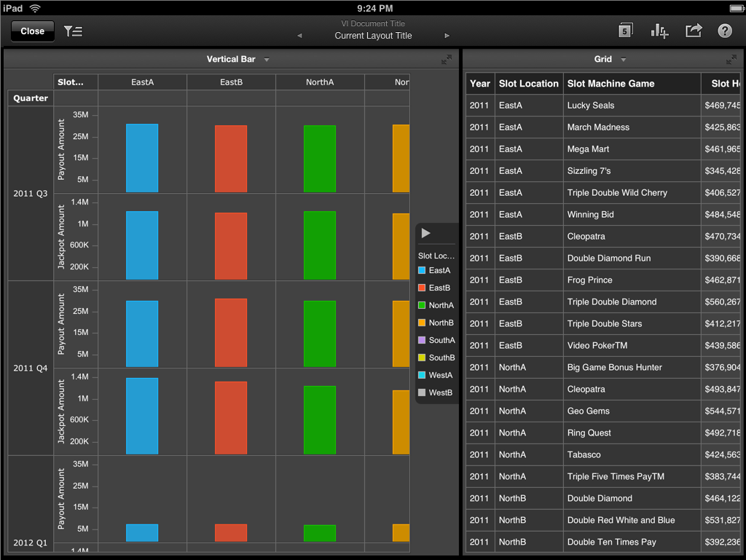This screenshot has width=746, height=560.
Task: Select the Video PokerTM cell
Action: coord(632,346)
